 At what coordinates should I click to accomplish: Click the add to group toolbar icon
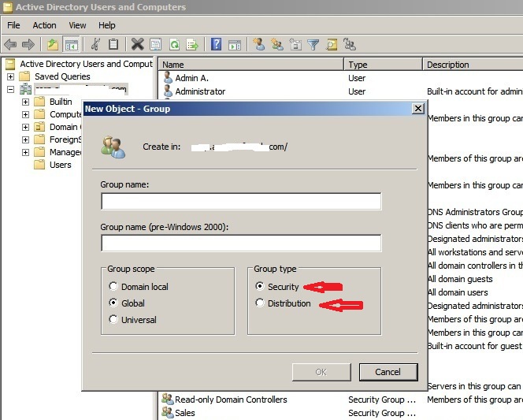pyautogui.click(x=350, y=44)
